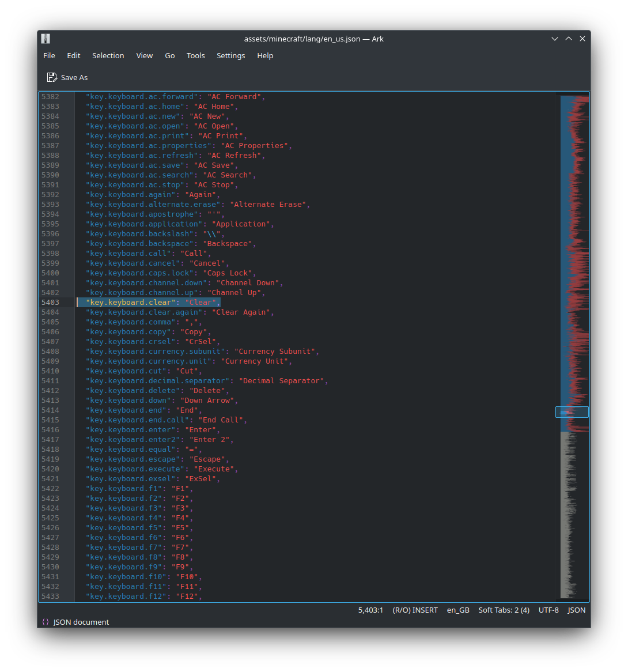This screenshot has width=628, height=672.
Task: Click the highlighted minimap viewport slider
Action: point(572,412)
